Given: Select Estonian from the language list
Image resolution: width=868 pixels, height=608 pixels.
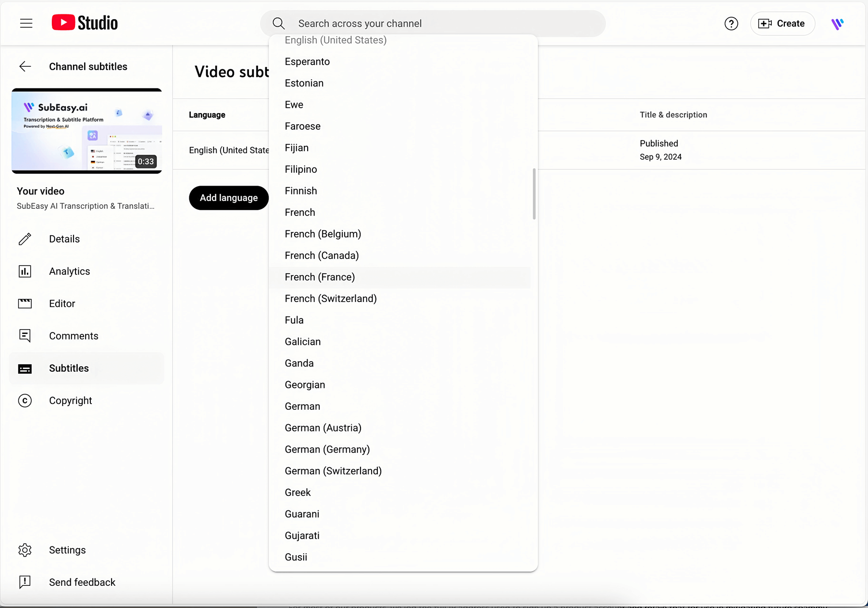Looking at the screenshot, I should tap(400, 83).
